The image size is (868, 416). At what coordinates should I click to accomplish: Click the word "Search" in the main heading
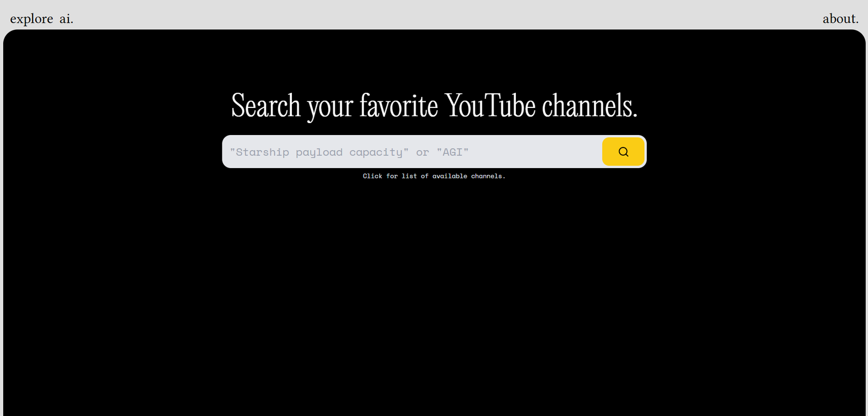266,105
